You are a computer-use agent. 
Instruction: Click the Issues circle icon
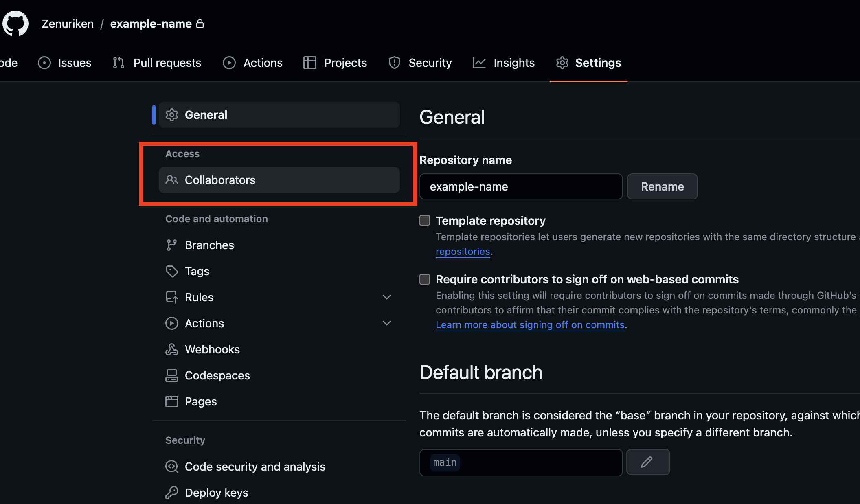pos(44,63)
